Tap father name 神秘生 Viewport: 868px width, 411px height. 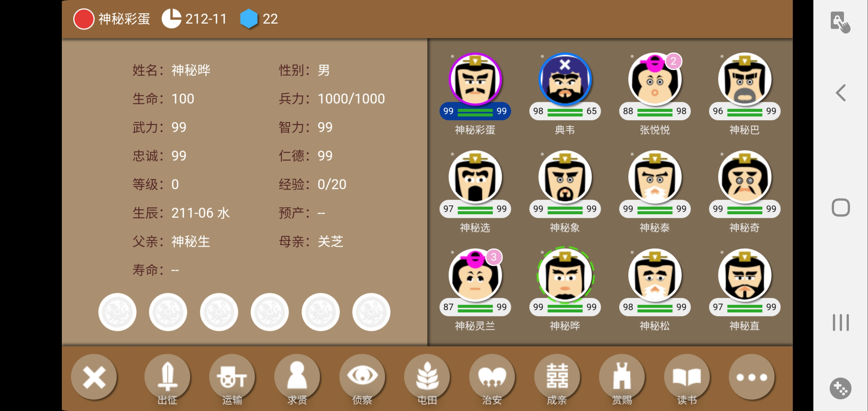(191, 241)
